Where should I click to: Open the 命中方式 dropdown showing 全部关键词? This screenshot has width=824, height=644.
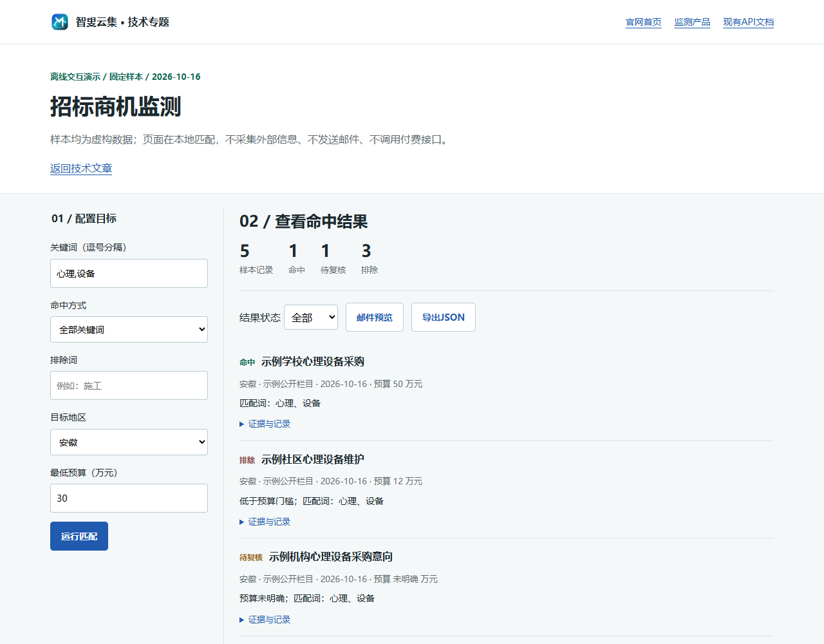coord(129,329)
